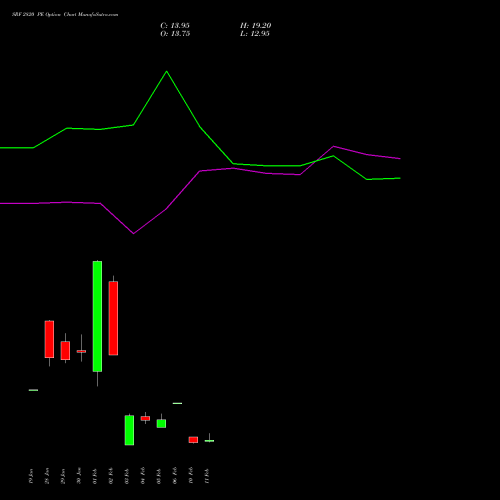Select the red candlestick for 10 Feb

tap(193, 440)
